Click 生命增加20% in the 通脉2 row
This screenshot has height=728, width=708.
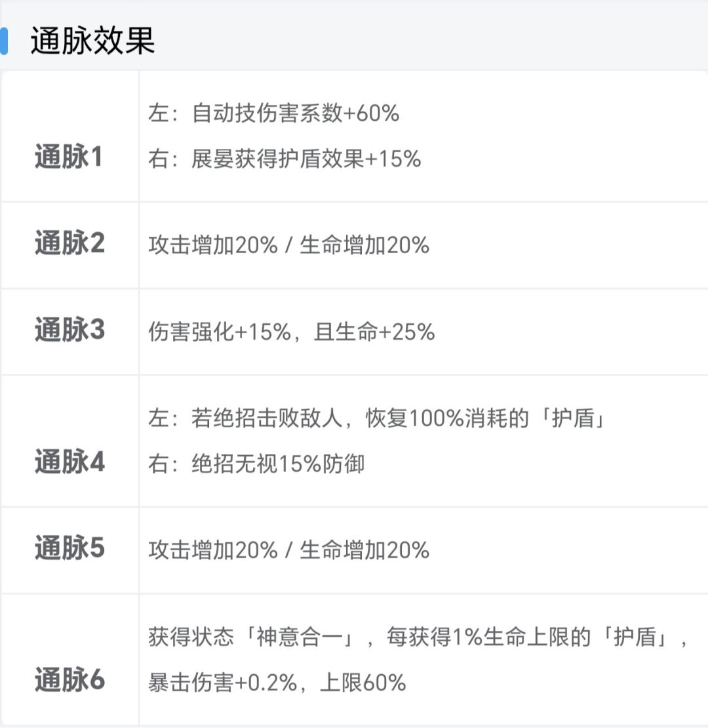click(364, 245)
